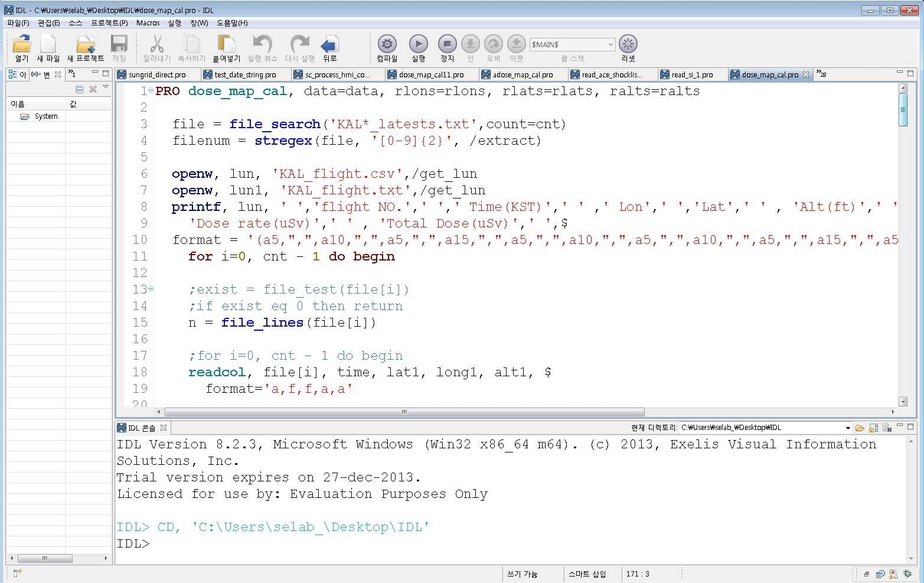Switch to read_ace_shocklis... tab
The width and height of the screenshot is (924, 583).
tap(612, 75)
